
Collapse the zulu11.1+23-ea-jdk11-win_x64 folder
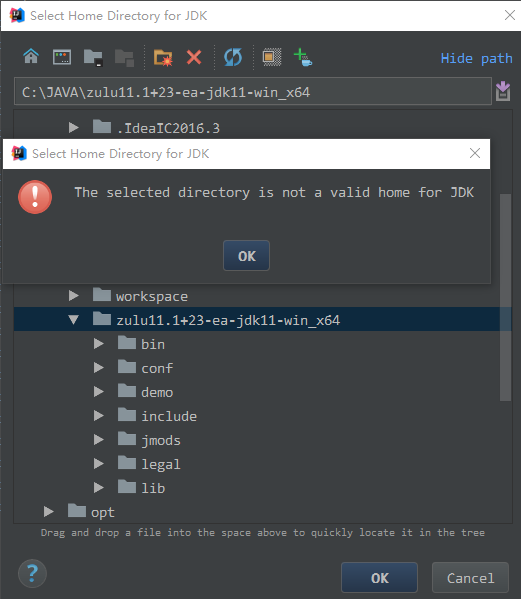pyautogui.click(x=73, y=319)
